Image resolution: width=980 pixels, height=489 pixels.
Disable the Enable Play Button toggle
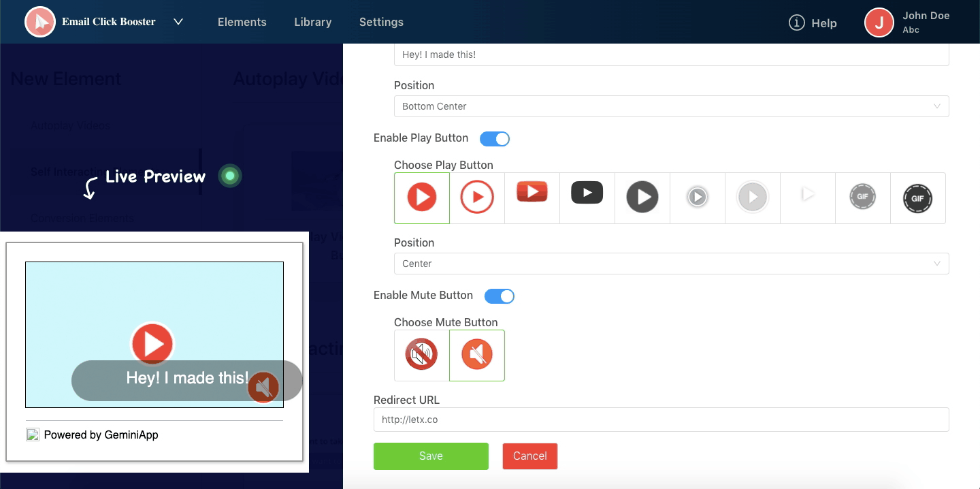pos(495,139)
